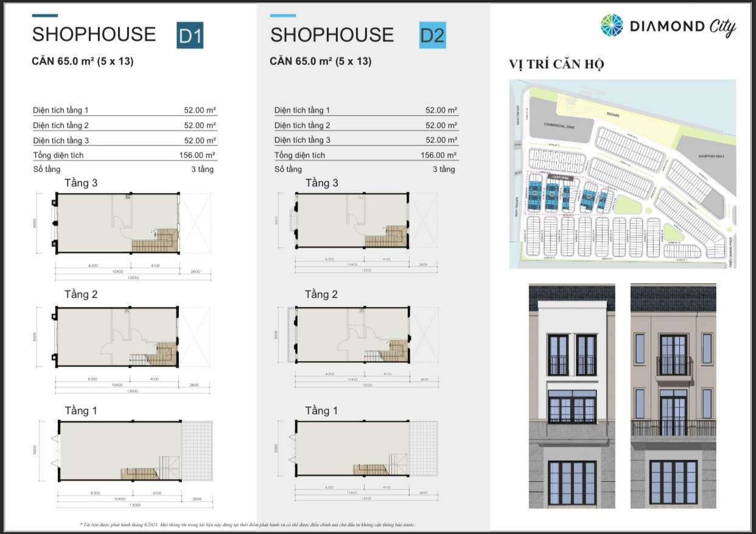Click the dark blue D1 badge
Image resolution: width=756 pixels, height=534 pixels.
[189, 35]
